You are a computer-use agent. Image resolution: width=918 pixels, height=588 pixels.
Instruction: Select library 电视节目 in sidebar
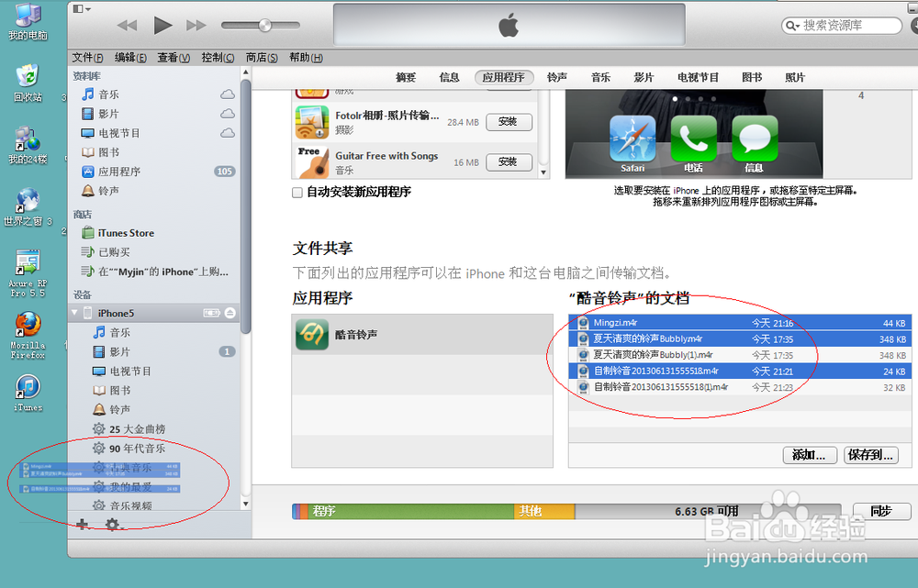[x=154, y=133]
